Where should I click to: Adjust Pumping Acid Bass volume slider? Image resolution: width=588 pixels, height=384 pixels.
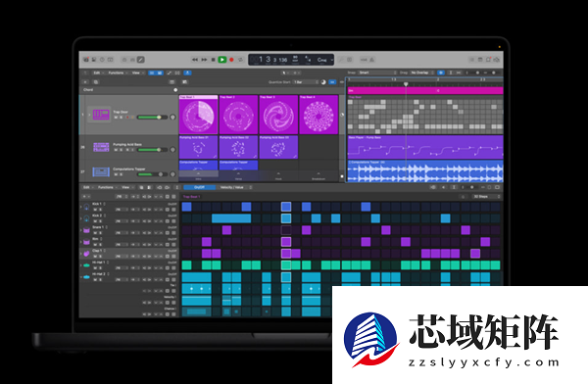pos(152,150)
